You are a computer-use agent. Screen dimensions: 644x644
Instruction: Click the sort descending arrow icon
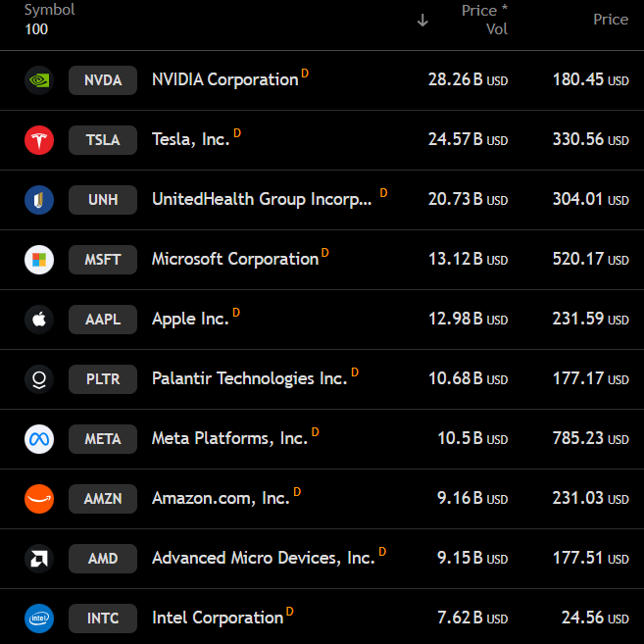(x=422, y=21)
